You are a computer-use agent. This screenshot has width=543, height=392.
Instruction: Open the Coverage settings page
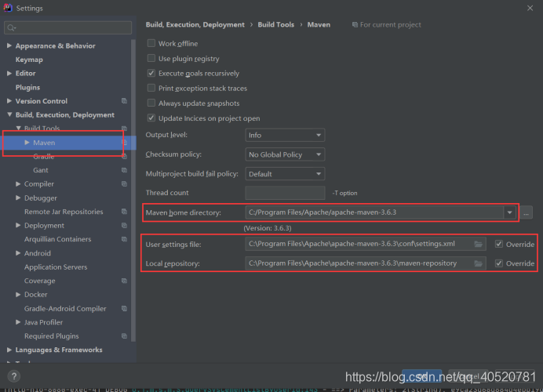pyautogui.click(x=40, y=281)
